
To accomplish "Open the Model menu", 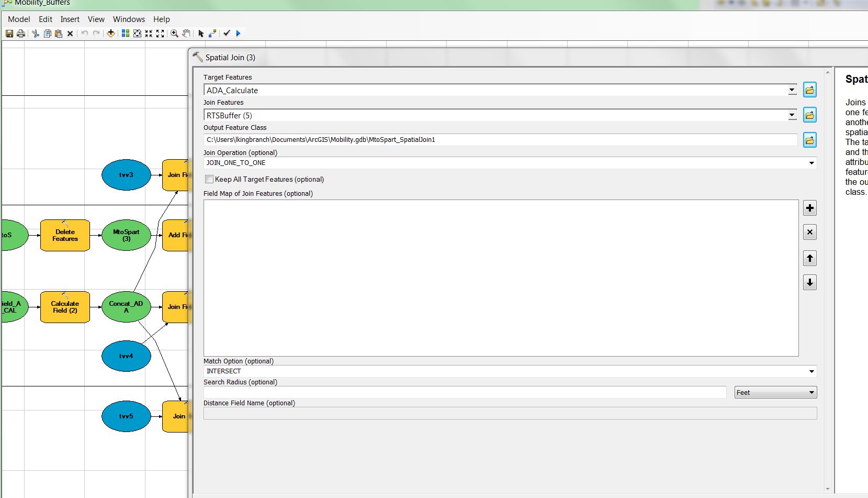I will tap(19, 19).
